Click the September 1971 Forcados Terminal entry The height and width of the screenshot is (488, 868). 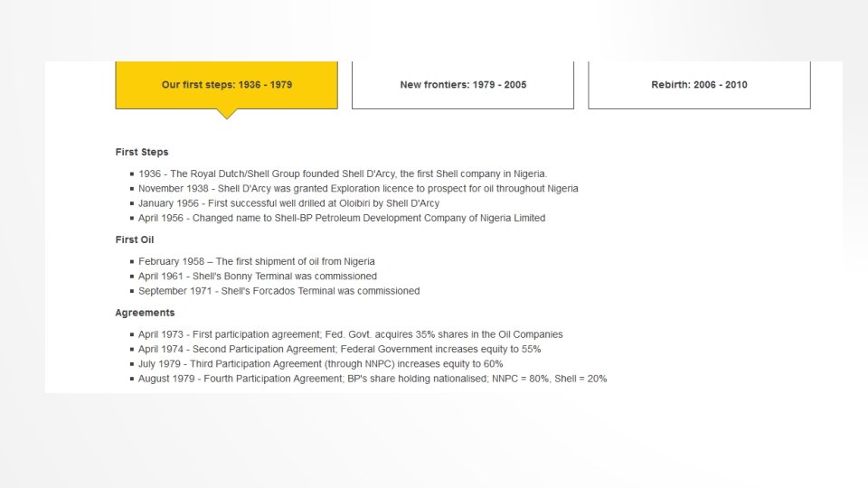279,291
